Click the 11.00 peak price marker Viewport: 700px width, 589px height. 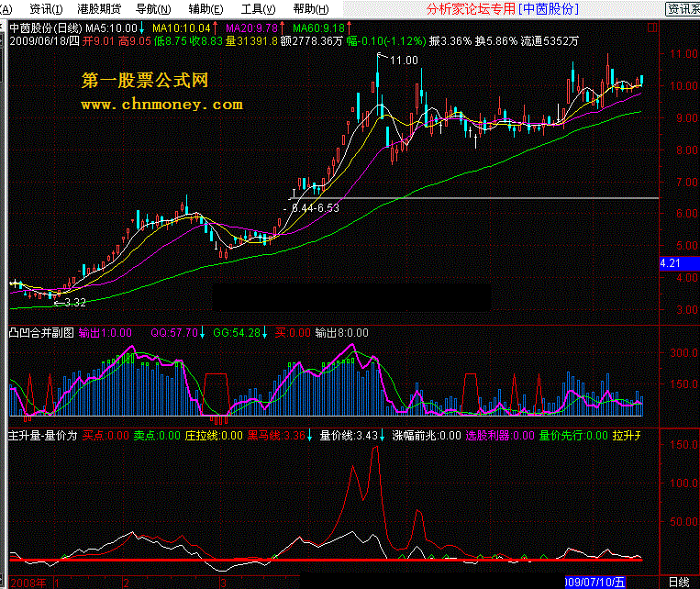tap(404, 61)
